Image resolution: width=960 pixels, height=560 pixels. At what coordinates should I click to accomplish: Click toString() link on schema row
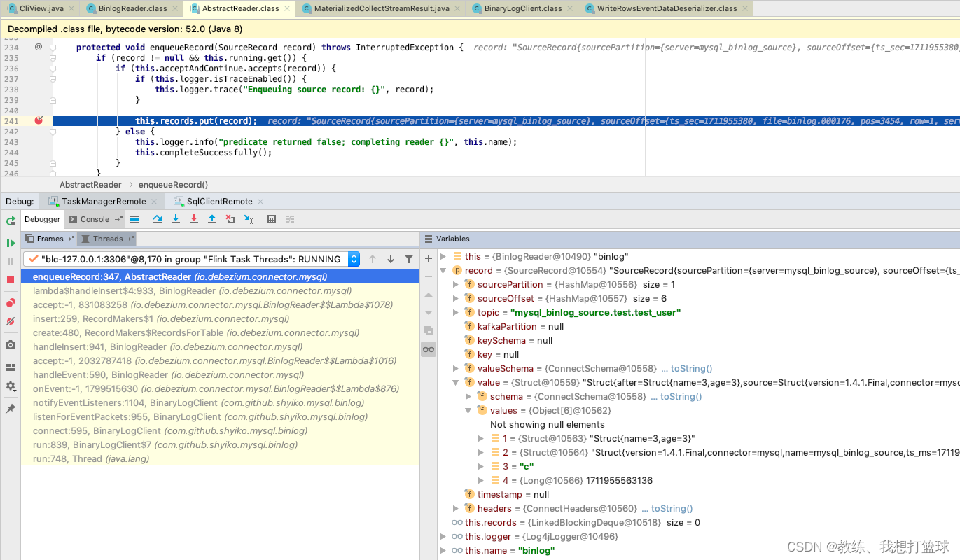pyautogui.click(x=681, y=396)
